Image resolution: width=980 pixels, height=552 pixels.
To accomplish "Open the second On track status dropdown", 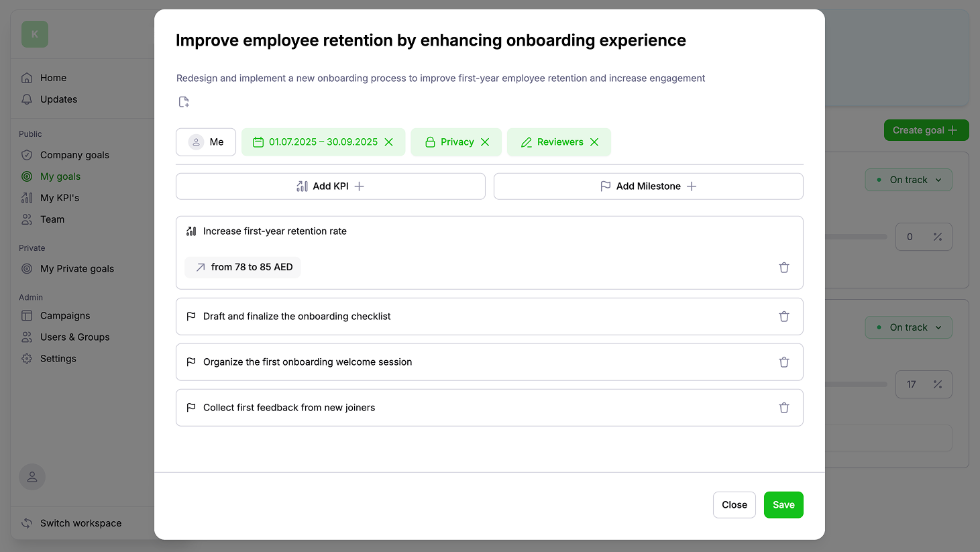I will pos(908,327).
